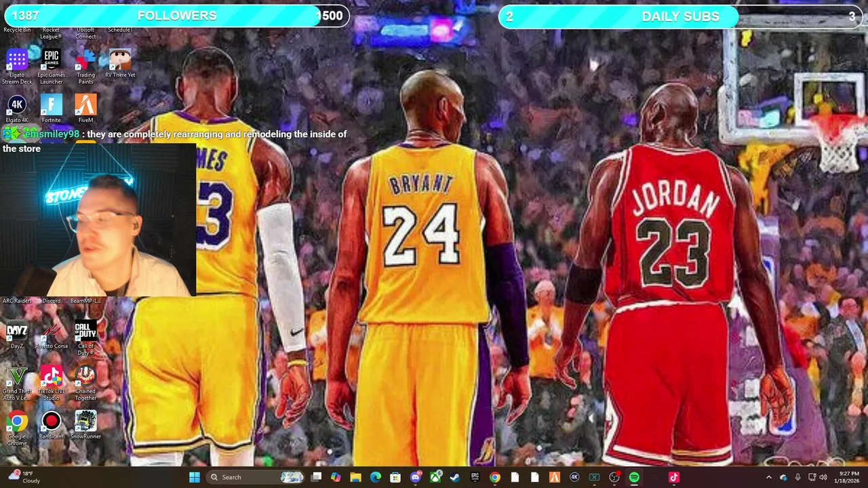Select the Bandicam desktop icon
This screenshot has width=868, height=488.
[x=52, y=426]
